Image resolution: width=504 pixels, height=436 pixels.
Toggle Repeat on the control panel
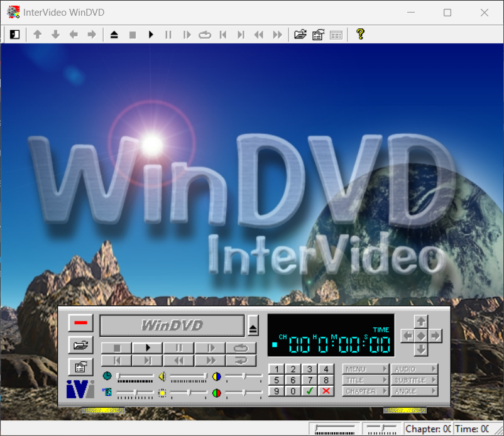pyautogui.click(x=241, y=348)
